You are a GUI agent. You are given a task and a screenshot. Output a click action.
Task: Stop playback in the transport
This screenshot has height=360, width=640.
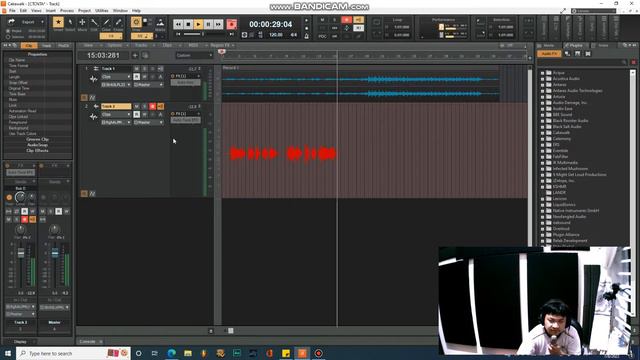point(188,24)
